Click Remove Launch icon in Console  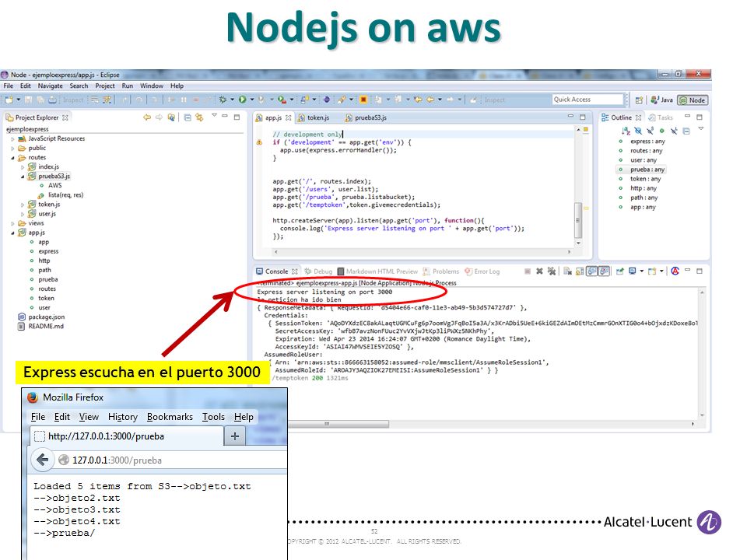(539, 271)
